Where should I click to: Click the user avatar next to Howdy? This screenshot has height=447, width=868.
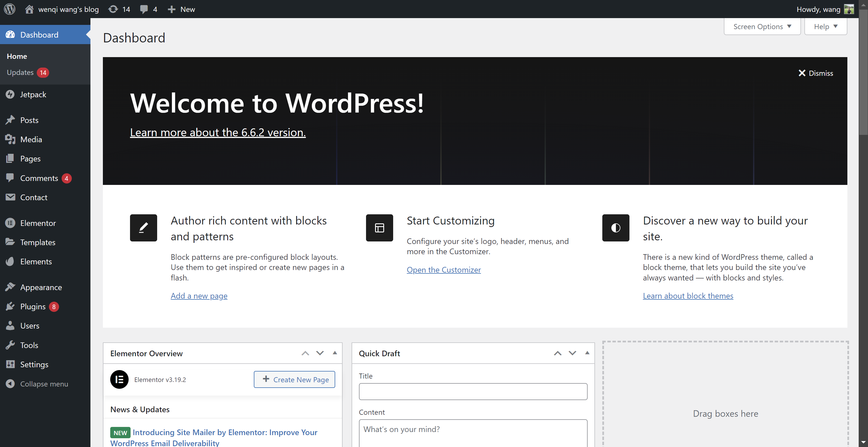(x=849, y=9)
